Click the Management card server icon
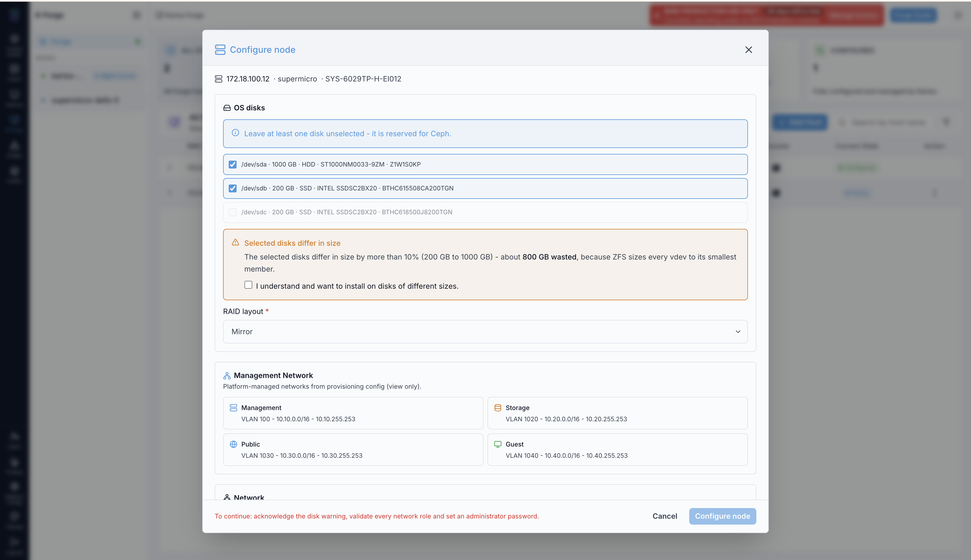Image resolution: width=971 pixels, height=560 pixels. 233,408
